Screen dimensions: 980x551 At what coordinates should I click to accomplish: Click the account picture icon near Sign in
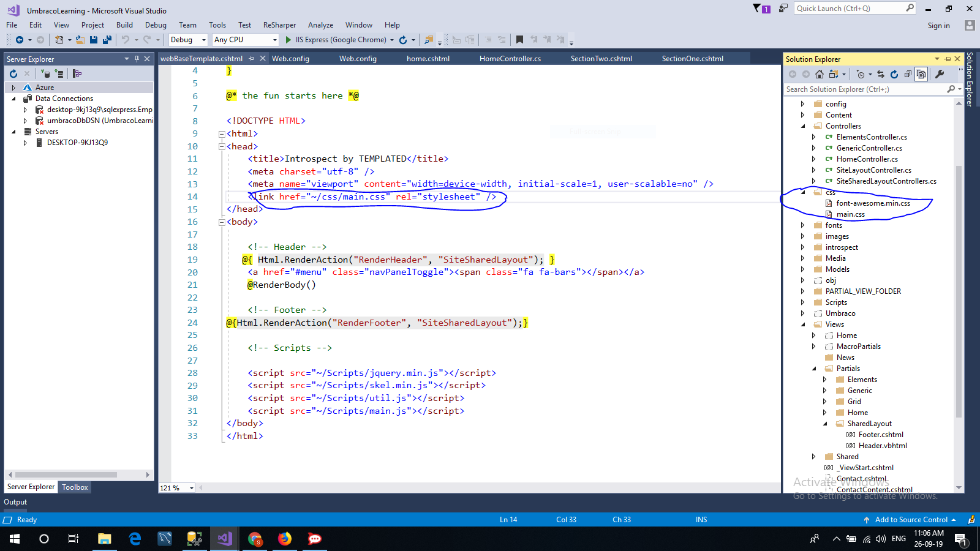pos(969,25)
